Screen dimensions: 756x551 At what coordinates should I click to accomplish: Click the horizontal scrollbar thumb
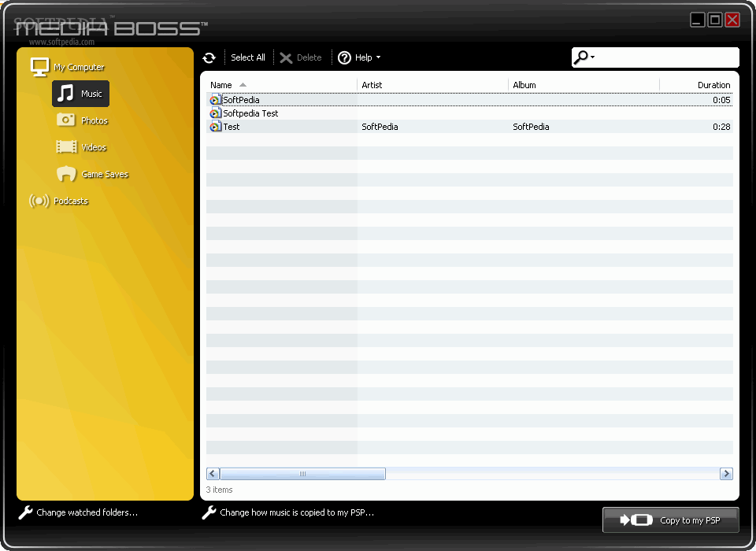coord(302,473)
